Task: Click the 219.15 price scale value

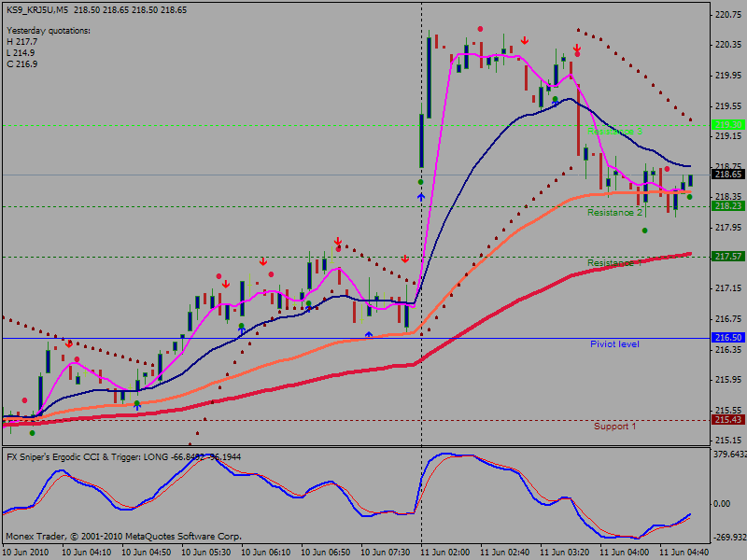Action: tap(728, 136)
